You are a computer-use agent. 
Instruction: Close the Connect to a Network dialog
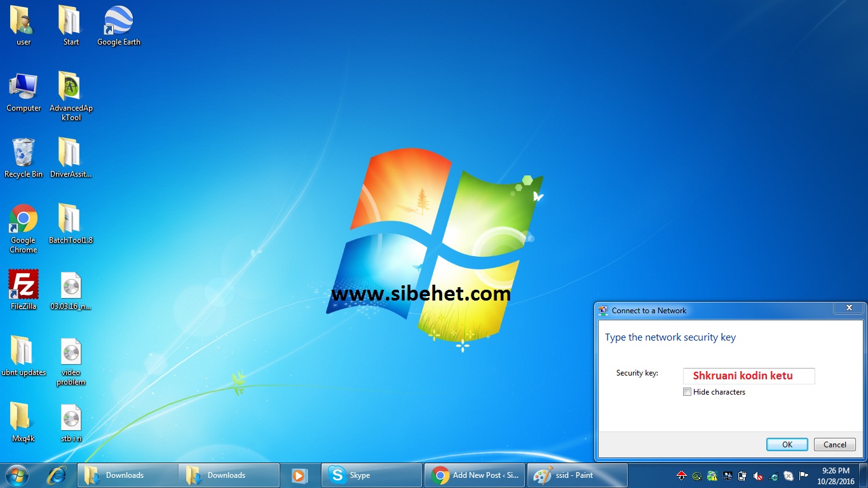click(x=849, y=308)
